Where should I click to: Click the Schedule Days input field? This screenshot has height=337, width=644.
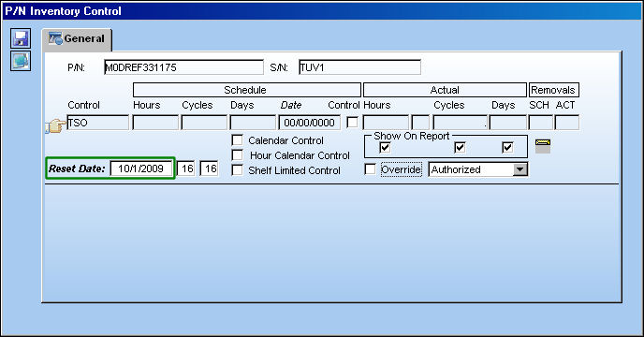click(253, 123)
